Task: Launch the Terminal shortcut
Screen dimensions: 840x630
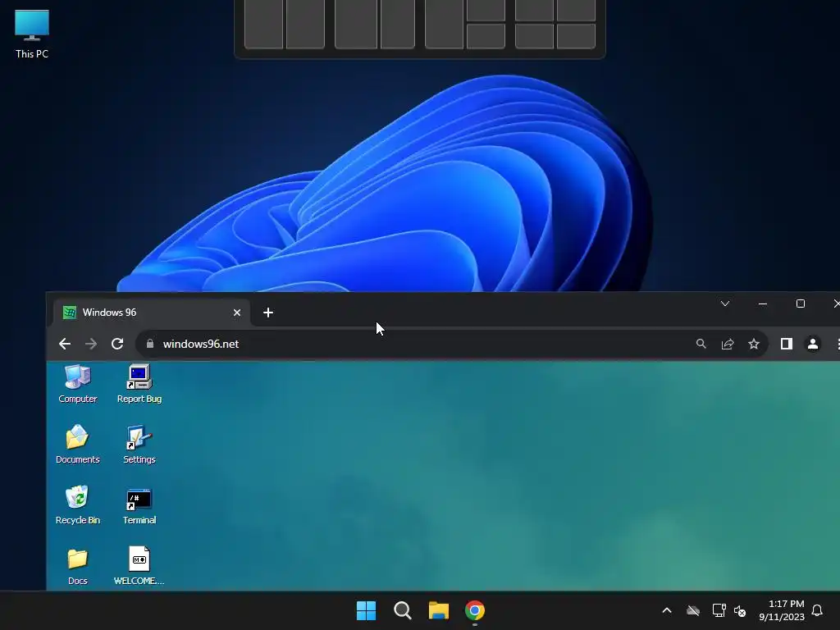Action: pos(139,504)
